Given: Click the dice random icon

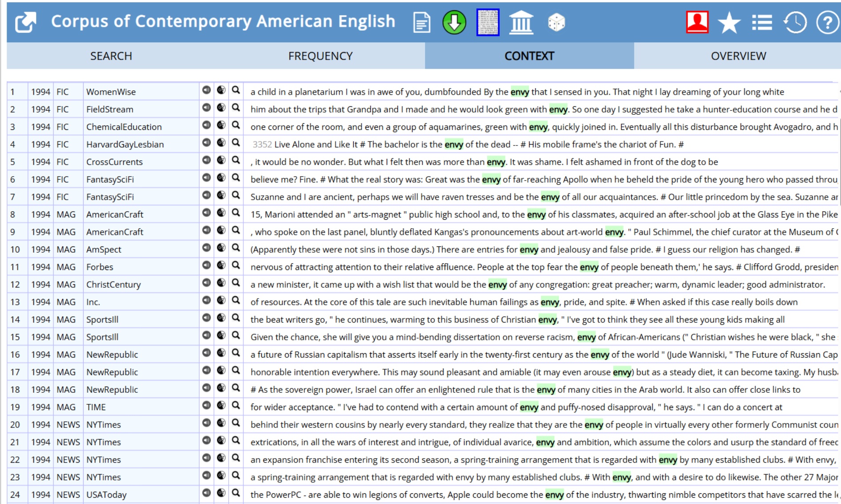Looking at the screenshot, I should (556, 22).
